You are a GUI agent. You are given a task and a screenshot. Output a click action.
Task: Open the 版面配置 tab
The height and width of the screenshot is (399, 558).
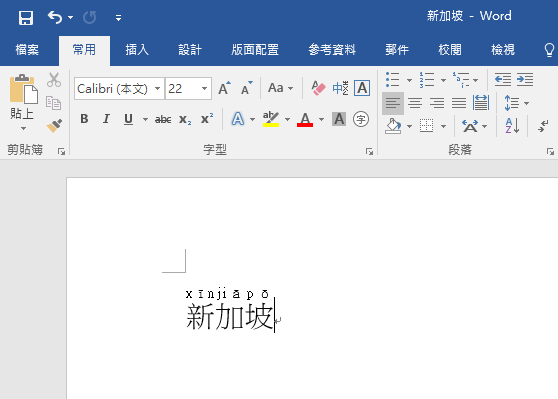tap(255, 50)
